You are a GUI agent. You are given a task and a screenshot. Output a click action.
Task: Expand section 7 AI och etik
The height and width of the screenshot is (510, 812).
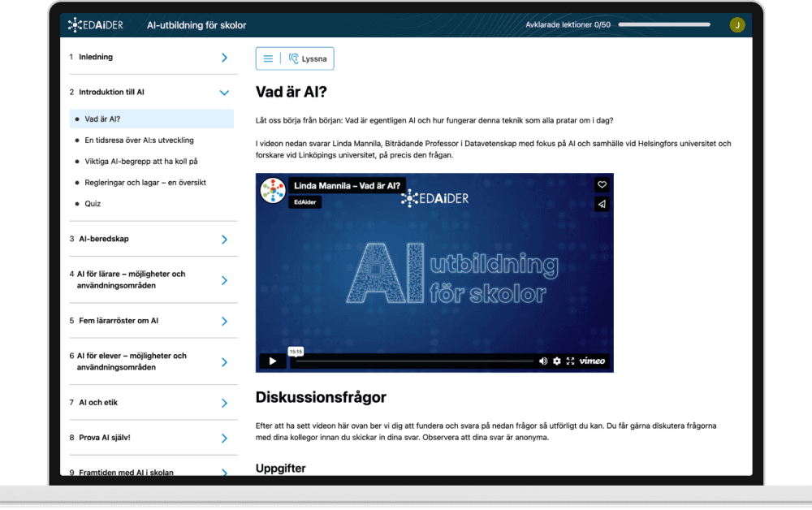tap(224, 401)
